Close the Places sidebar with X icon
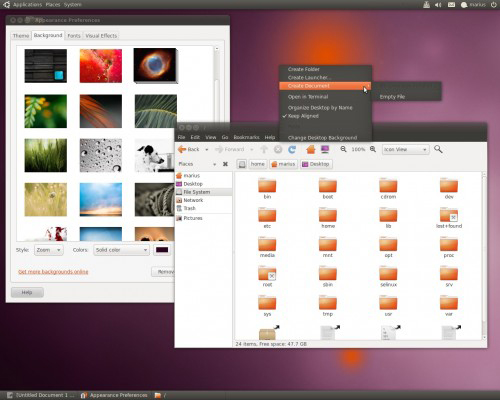500x400 pixels. click(x=225, y=164)
